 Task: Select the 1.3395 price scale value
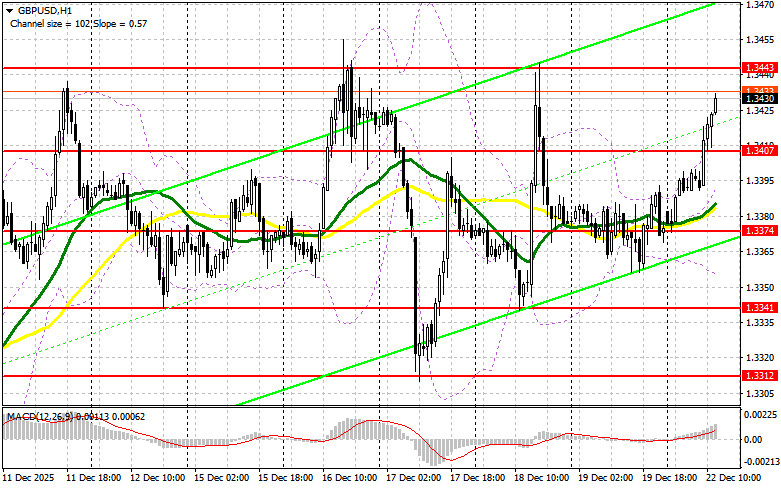[x=759, y=181]
